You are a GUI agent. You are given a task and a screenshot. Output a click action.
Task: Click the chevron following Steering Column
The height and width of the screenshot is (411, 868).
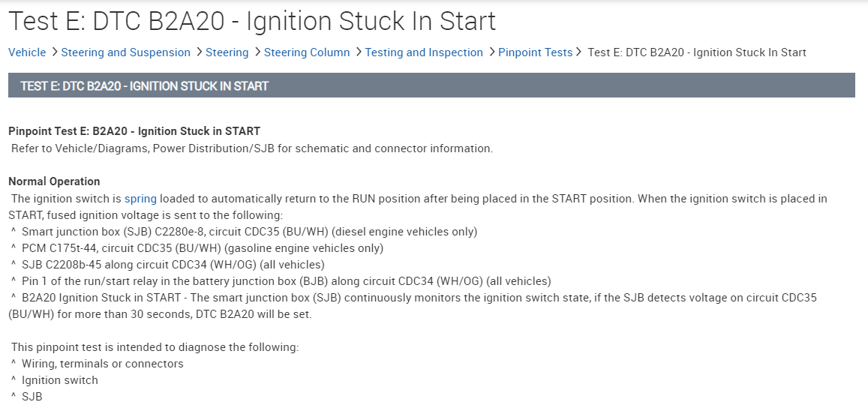[358, 52]
